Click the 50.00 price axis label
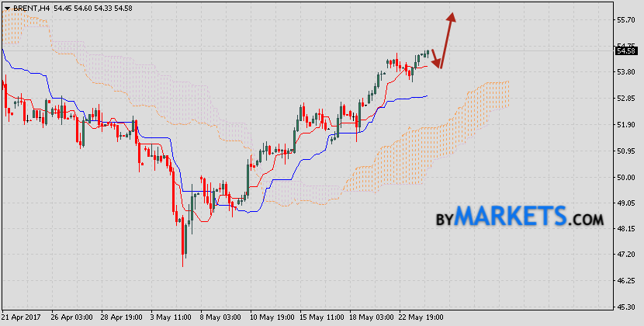 click(625, 177)
